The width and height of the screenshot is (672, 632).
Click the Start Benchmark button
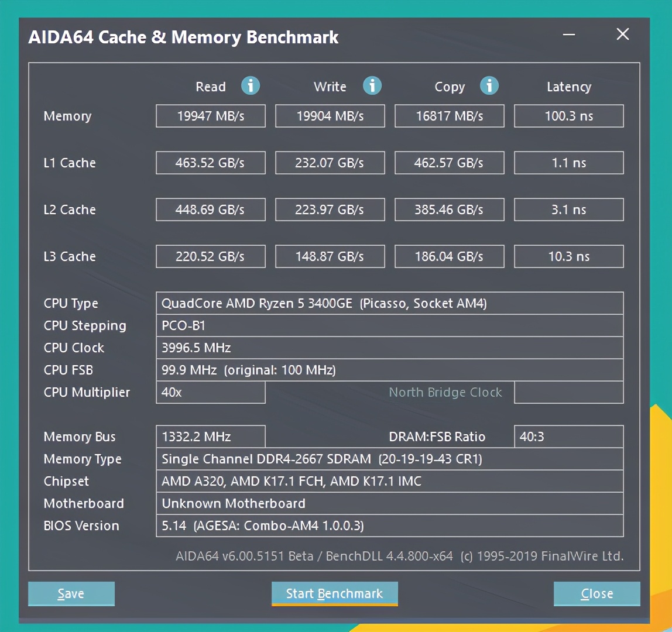point(335,593)
